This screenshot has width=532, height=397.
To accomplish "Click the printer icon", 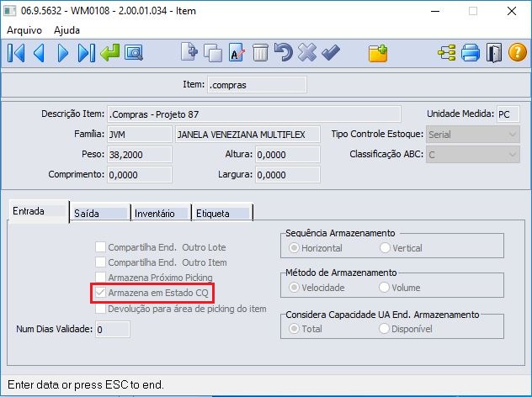I will [x=471, y=53].
